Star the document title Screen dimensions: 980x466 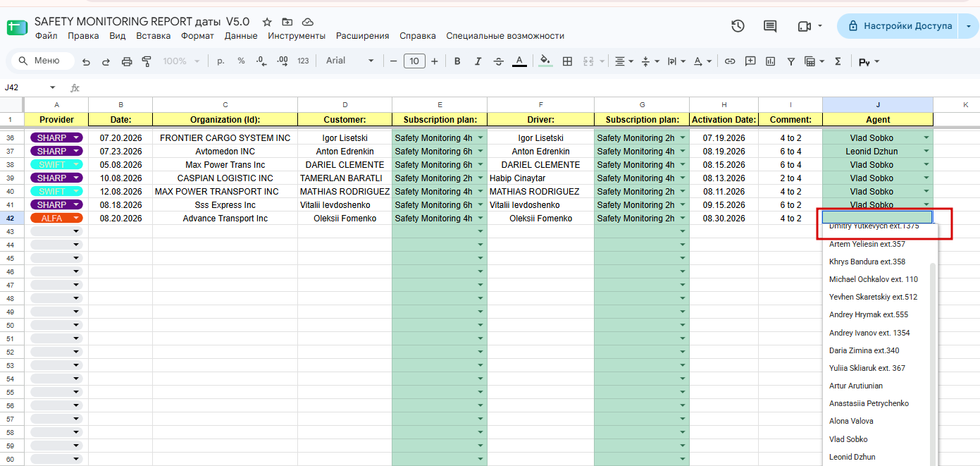tap(267, 23)
